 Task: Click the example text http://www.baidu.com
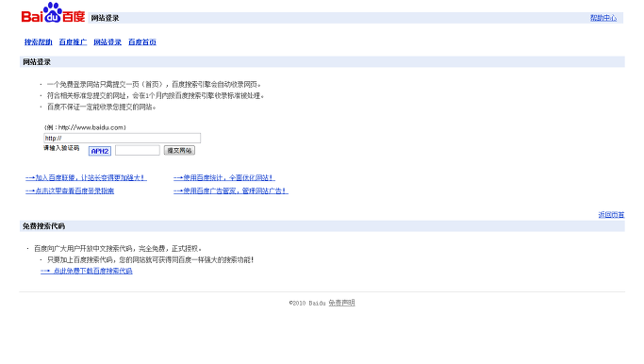click(91, 127)
